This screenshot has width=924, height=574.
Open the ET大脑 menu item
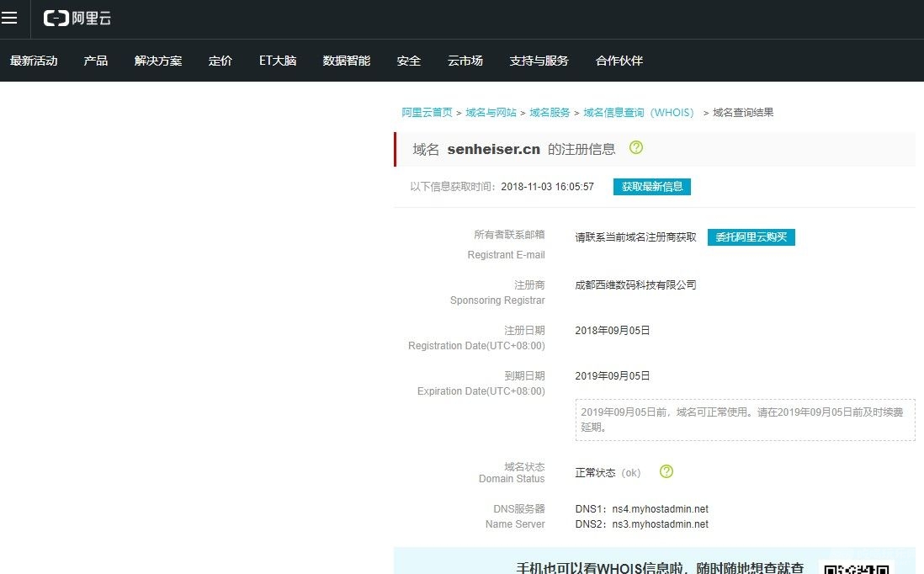pos(278,61)
